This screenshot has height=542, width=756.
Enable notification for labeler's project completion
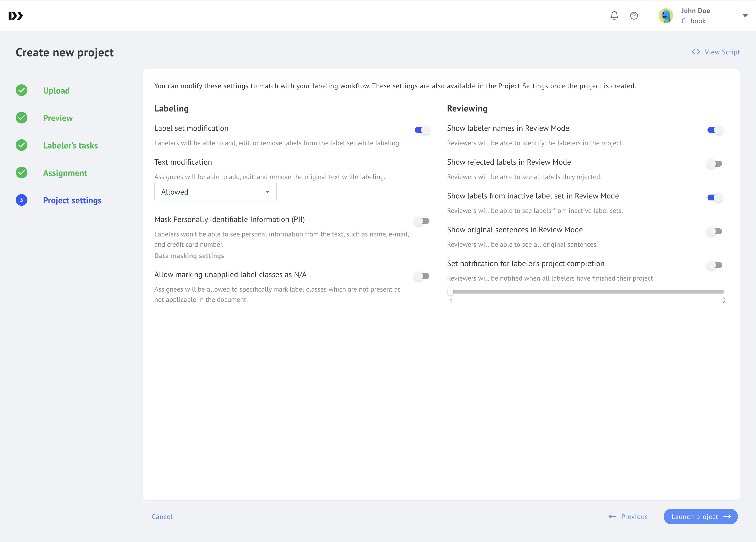[715, 265]
